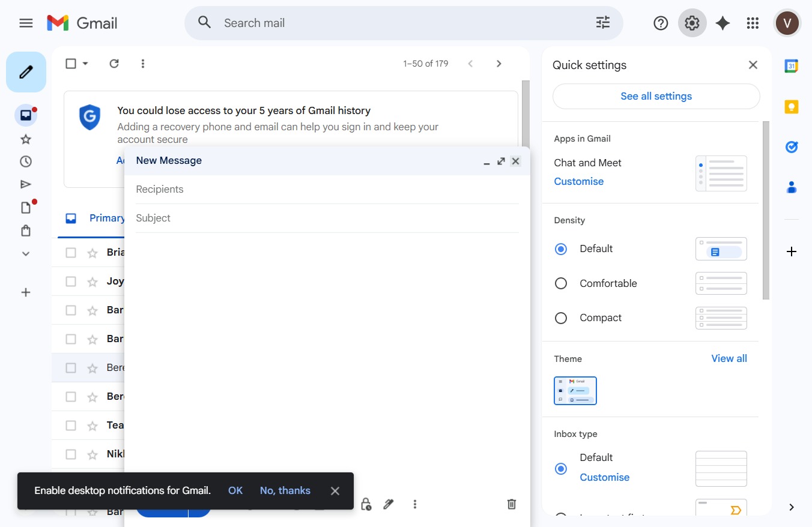812x527 pixels.
Task: Open Google Keep in the side panel
Action: (792, 107)
